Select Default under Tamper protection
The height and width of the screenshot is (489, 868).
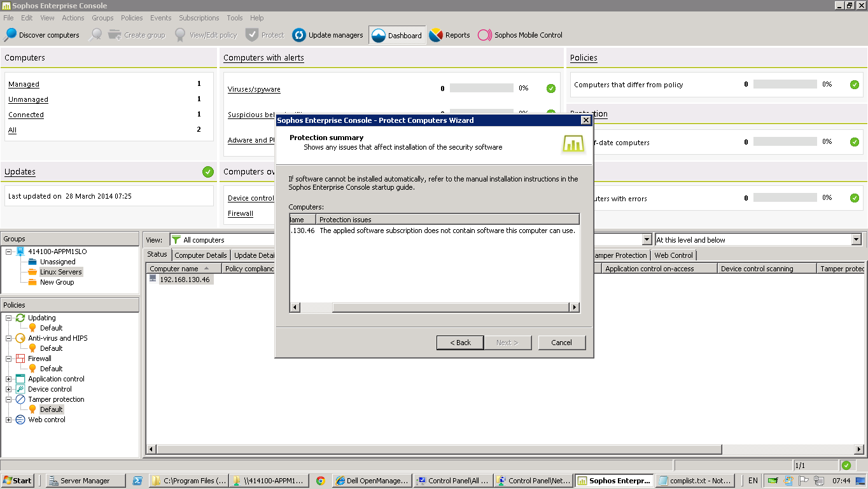tap(52, 409)
